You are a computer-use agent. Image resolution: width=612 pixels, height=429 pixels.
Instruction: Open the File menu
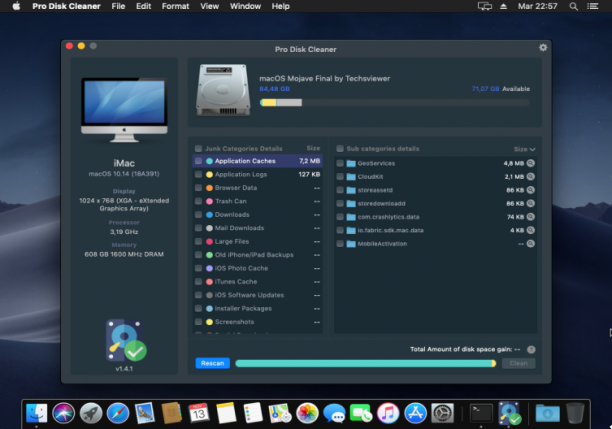(118, 6)
